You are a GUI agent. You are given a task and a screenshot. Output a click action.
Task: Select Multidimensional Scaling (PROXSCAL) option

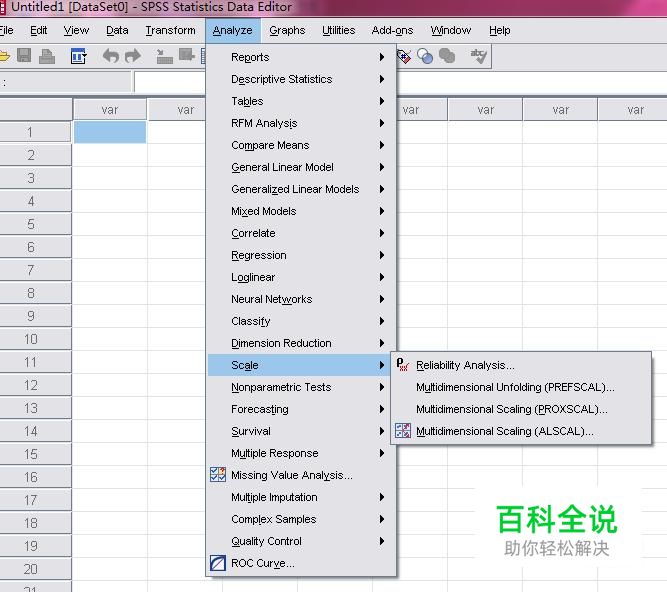click(x=521, y=409)
